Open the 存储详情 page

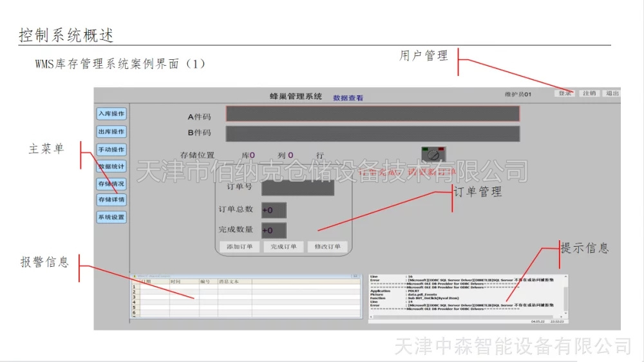tap(111, 200)
